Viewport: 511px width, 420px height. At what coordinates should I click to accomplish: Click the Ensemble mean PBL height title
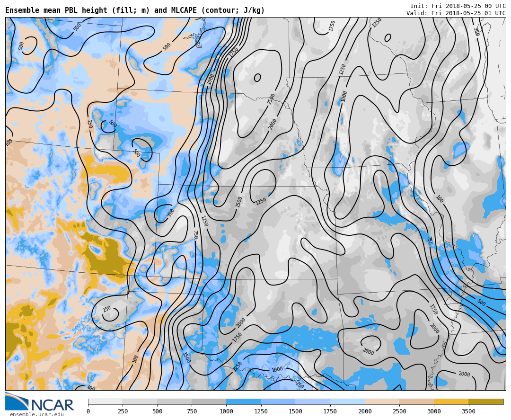[135, 10]
